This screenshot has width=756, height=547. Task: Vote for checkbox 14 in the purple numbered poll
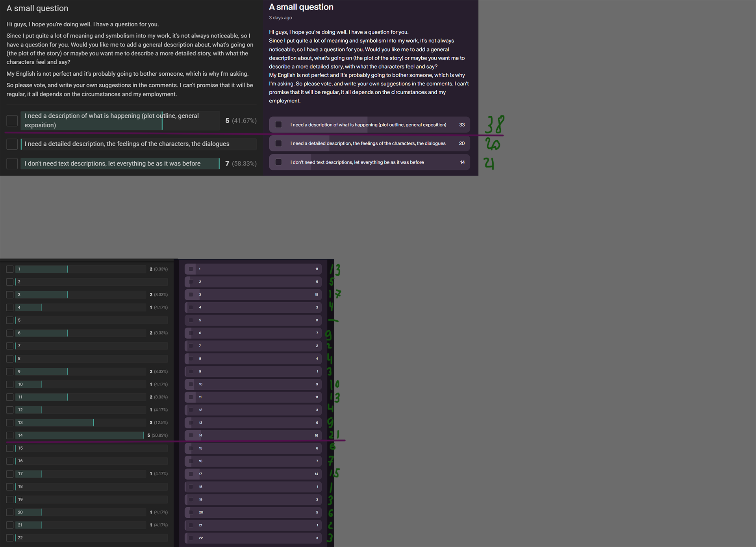(x=191, y=435)
